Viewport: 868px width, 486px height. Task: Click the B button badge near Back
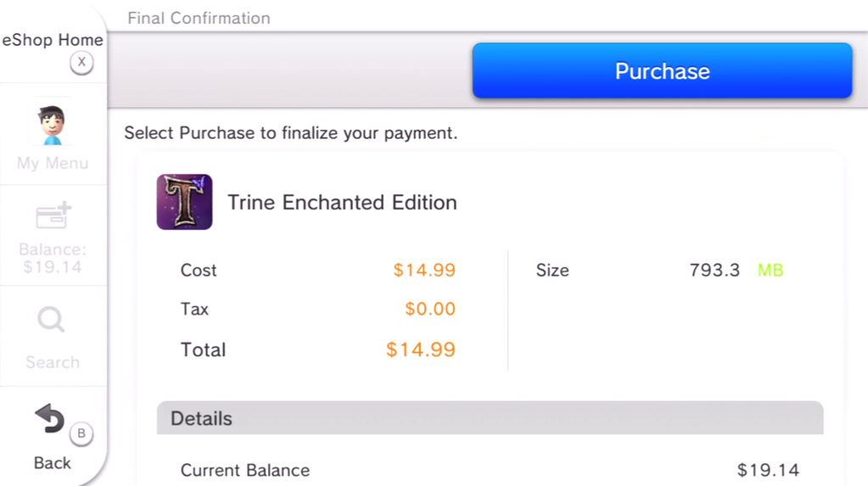pos(81,433)
